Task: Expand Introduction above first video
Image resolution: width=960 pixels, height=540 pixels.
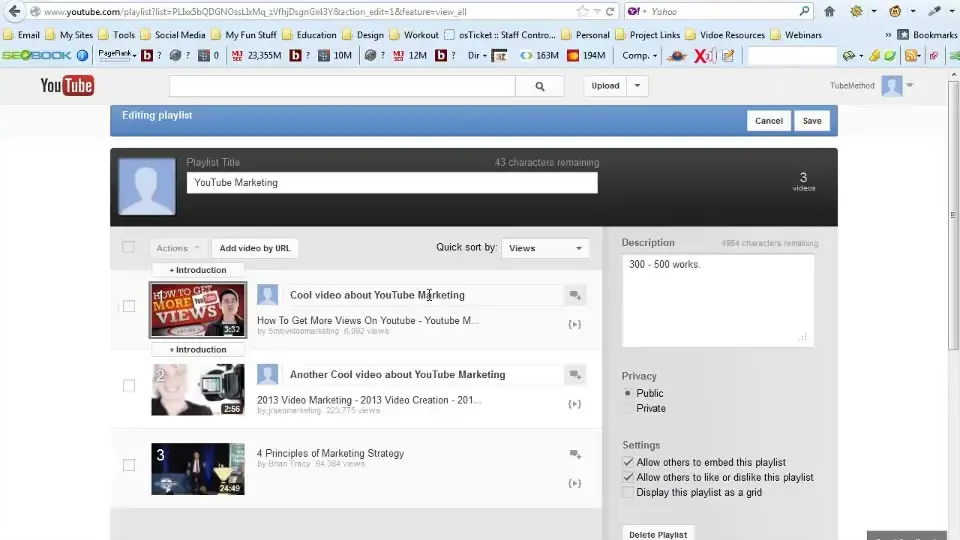Action: pyautogui.click(x=198, y=270)
